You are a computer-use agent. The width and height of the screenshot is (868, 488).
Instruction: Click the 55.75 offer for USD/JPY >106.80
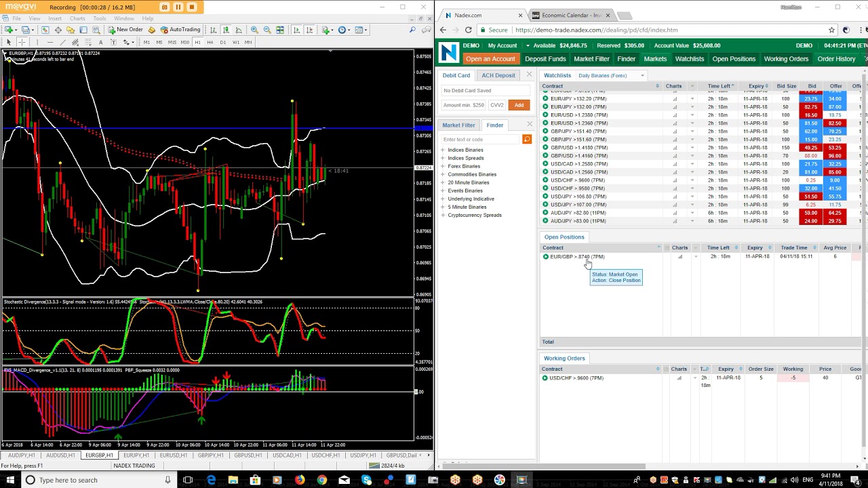point(835,197)
